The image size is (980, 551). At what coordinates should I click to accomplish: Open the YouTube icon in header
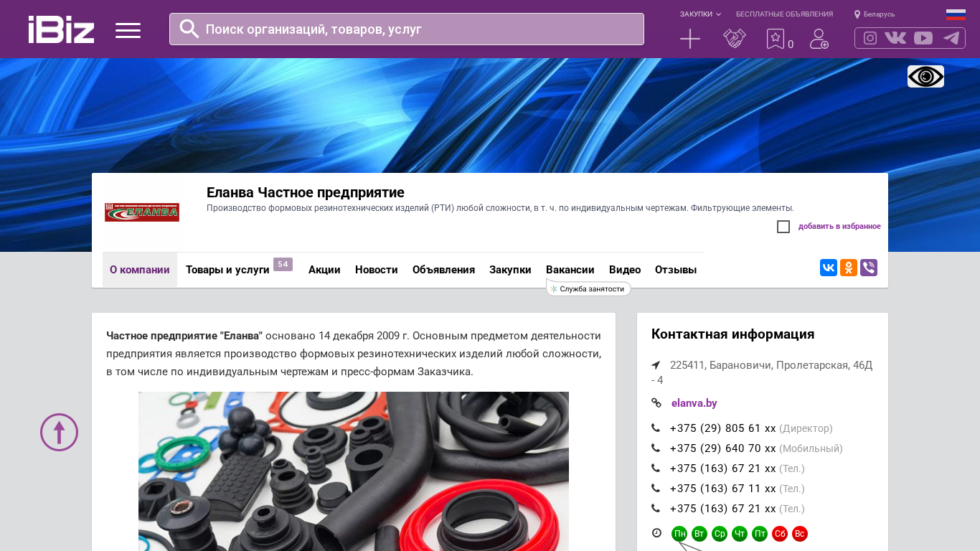click(x=923, y=38)
